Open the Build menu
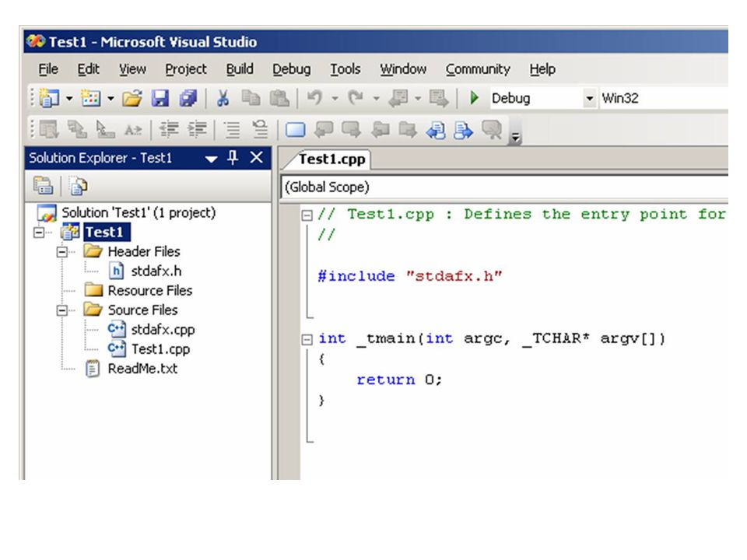The height and width of the screenshot is (560, 747). [240, 69]
